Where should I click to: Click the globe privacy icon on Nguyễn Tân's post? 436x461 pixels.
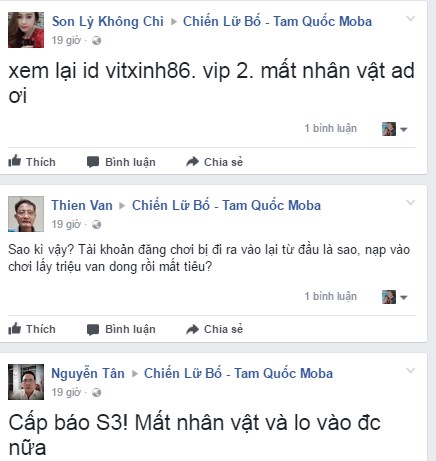(x=97, y=393)
